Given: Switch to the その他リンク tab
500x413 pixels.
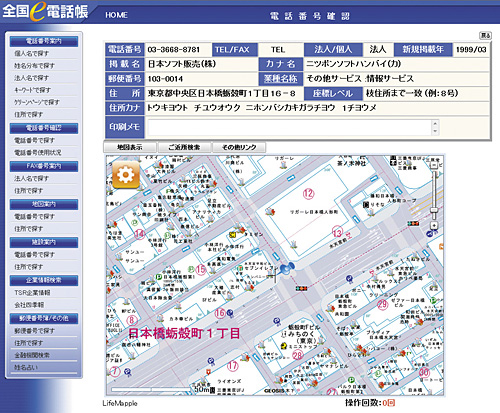Looking at the screenshot, I should [x=239, y=147].
